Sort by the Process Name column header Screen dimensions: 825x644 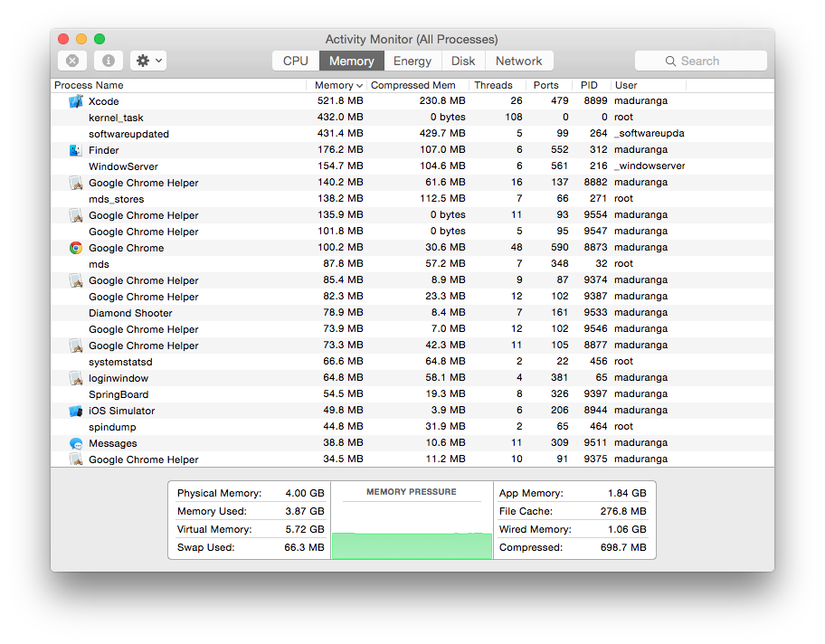(x=179, y=85)
